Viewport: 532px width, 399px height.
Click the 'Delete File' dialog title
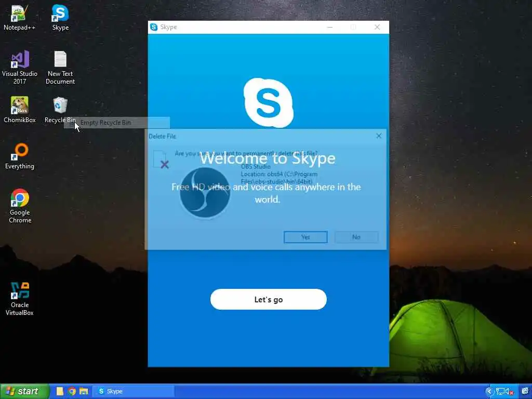(162, 137)
